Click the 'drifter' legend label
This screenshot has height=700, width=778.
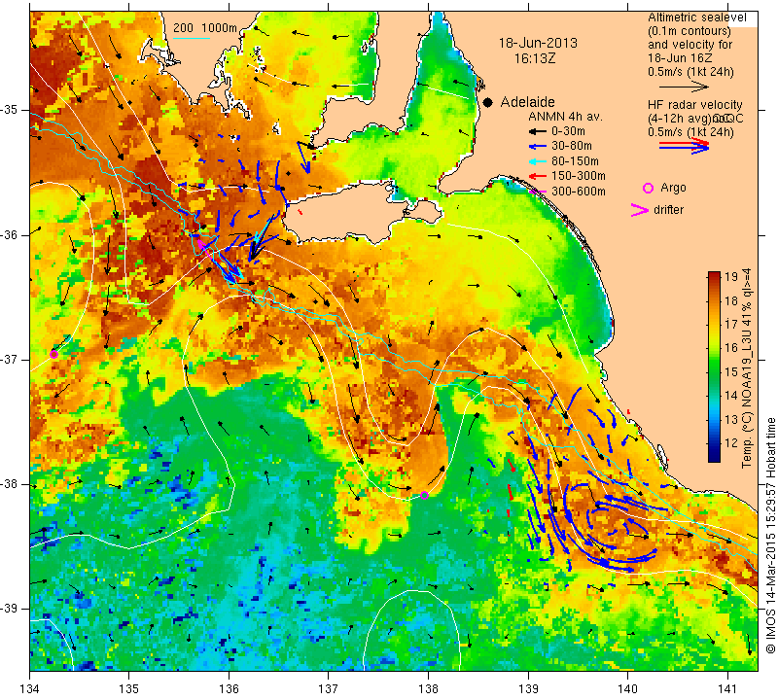pos(668,210)
